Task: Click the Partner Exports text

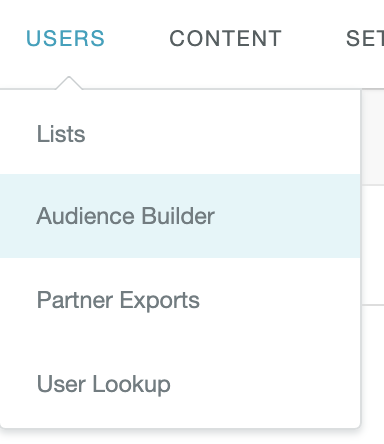Action: pos(118,300)
